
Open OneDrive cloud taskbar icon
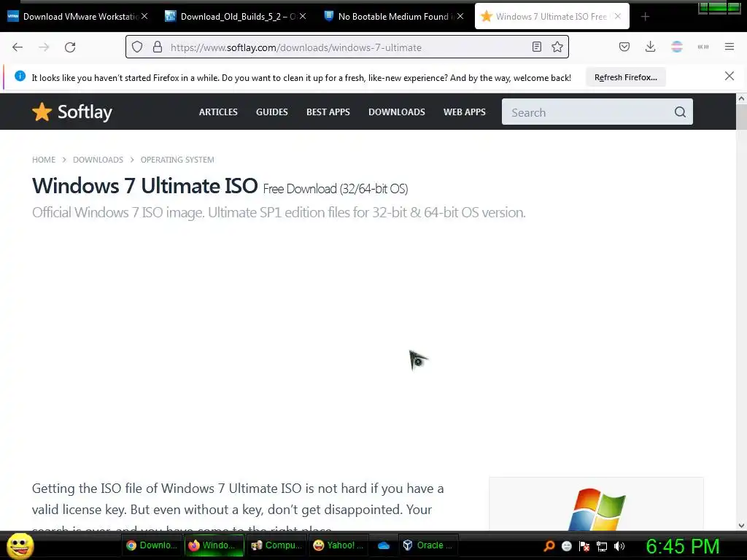coord(384,545)
